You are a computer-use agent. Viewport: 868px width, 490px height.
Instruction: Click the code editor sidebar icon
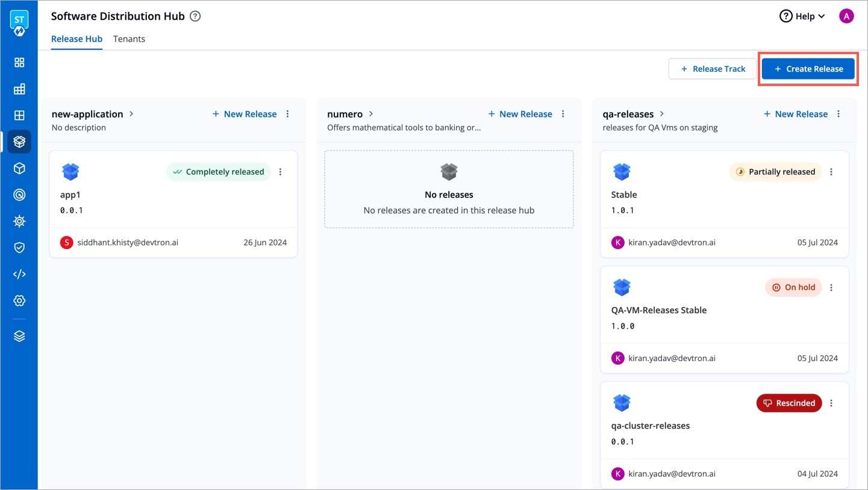[19, 274]
